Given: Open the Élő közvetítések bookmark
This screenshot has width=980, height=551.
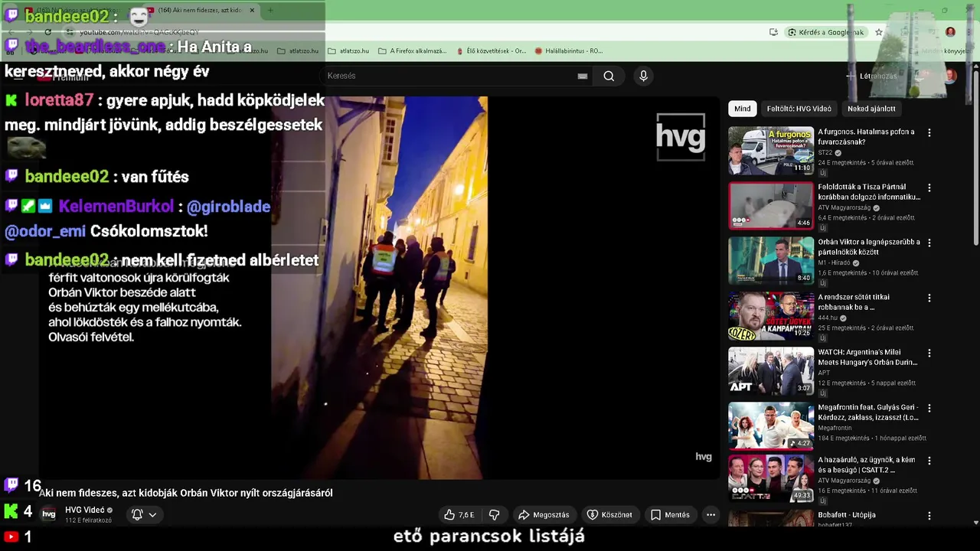Looking at the screenshot, I should pyautogui.click(x=491, y=51).
